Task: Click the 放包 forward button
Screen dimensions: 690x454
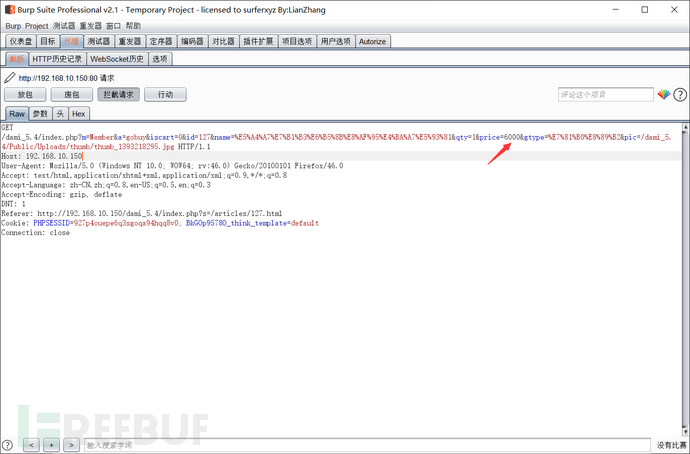Action: [25, 95]
